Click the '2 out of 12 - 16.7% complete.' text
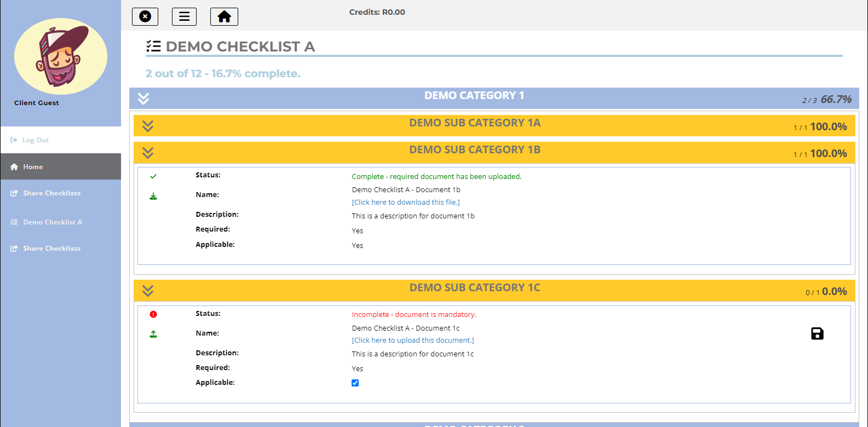The image size is (868, 427). (x=223, y=73)
